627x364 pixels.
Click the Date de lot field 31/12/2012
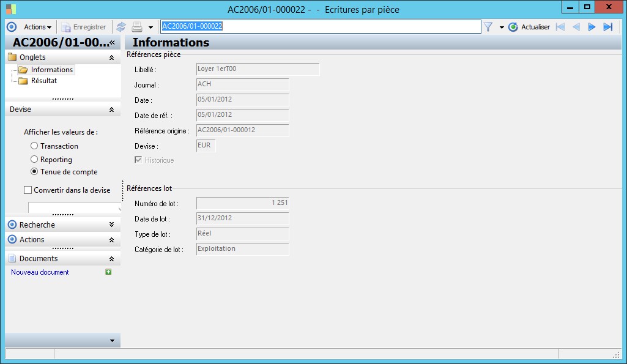click(x=242, y=218)
